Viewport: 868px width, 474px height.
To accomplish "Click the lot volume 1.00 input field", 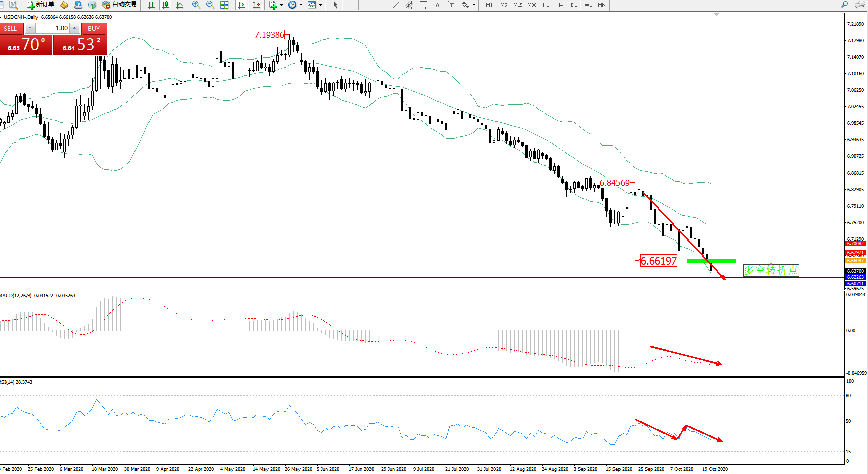I will coord(53,28).
